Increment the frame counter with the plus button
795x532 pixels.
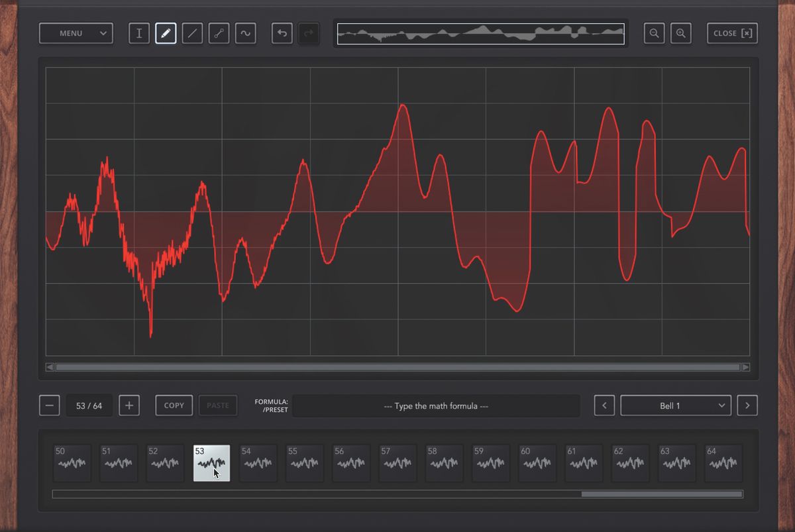pos(129,405)
